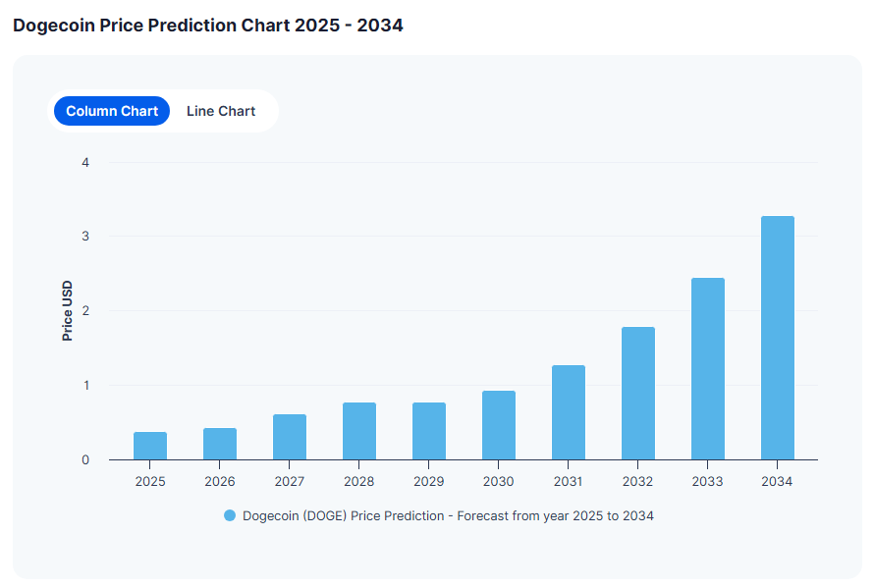The height and width of the screenshot is (588, 874).
Task: Click the 2028 column bar
Action: 359,431
